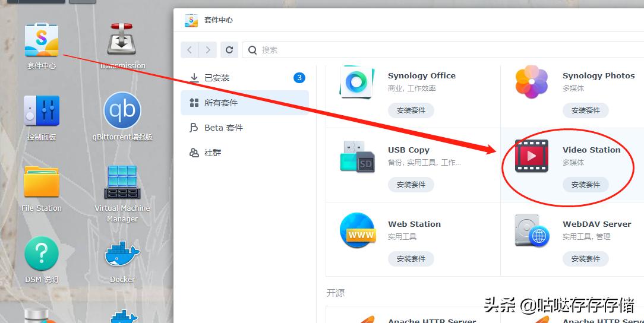
Task: Go back with the left arrow button
Action: [x=190, y=50]
